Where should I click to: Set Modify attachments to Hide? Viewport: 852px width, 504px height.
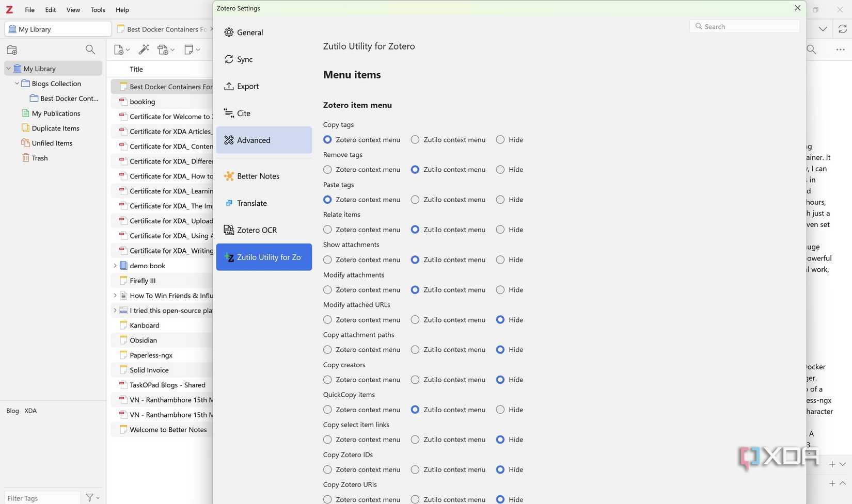[x=500, y=290]
